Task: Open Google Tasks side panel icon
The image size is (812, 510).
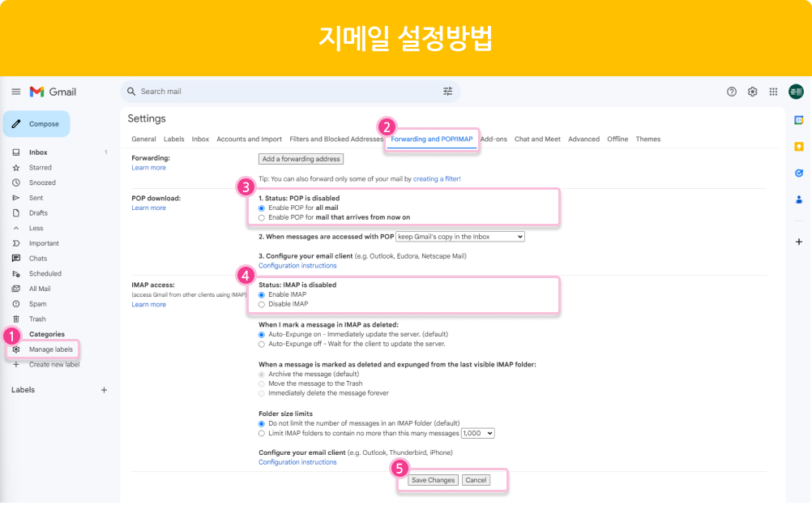Action: pyautogui.click(x=798, y=174)
